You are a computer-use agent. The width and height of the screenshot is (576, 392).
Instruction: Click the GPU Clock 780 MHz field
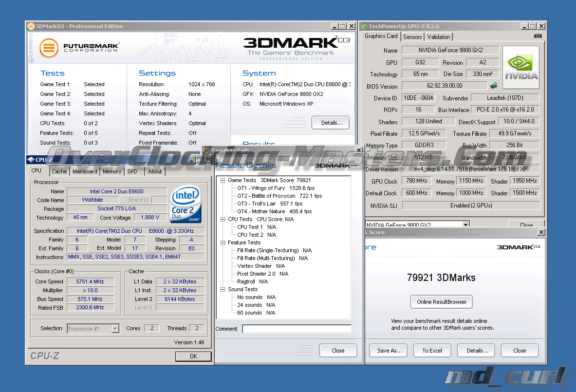pos(417,181)
